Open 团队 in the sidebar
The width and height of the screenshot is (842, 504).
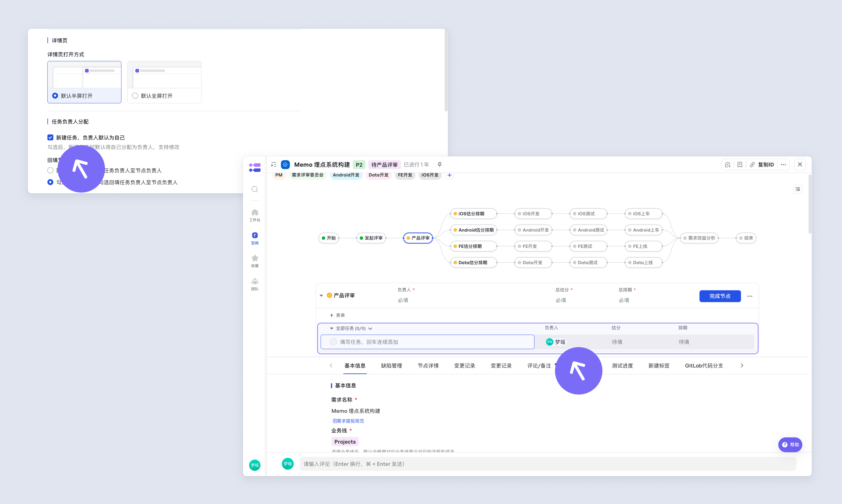tap(254, 284)
